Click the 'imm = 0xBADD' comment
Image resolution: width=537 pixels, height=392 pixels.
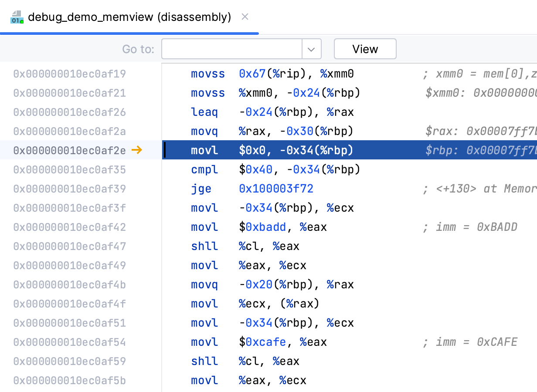470,227
